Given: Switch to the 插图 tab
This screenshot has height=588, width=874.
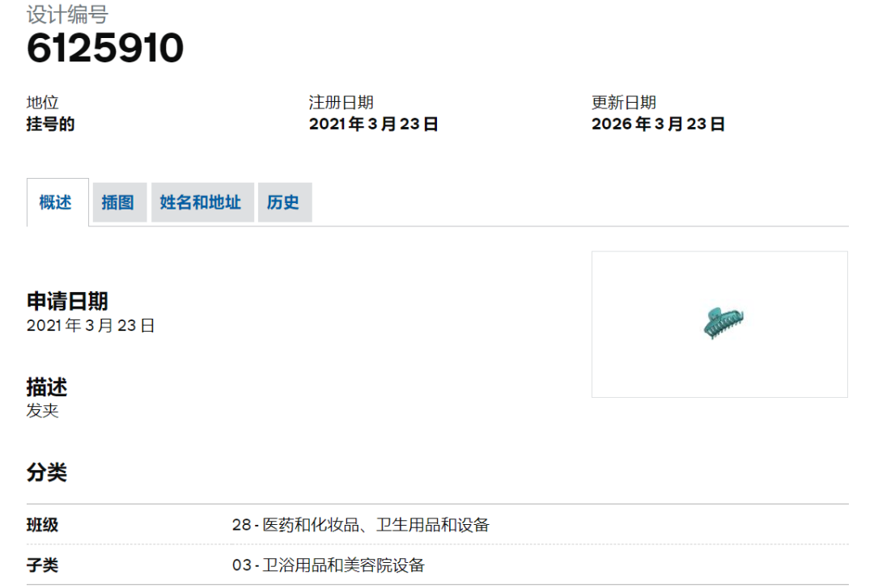Looking at the screenshot, I should click(118, 202).
